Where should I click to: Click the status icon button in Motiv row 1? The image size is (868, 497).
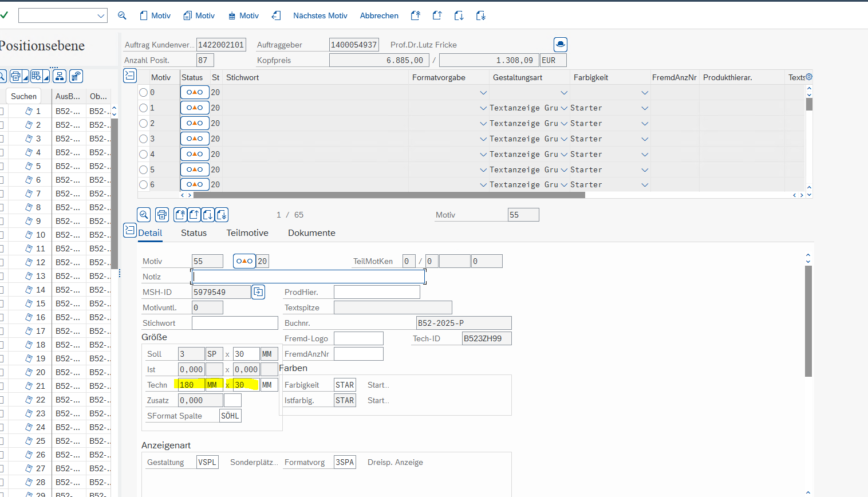click(x=195, y=108)
